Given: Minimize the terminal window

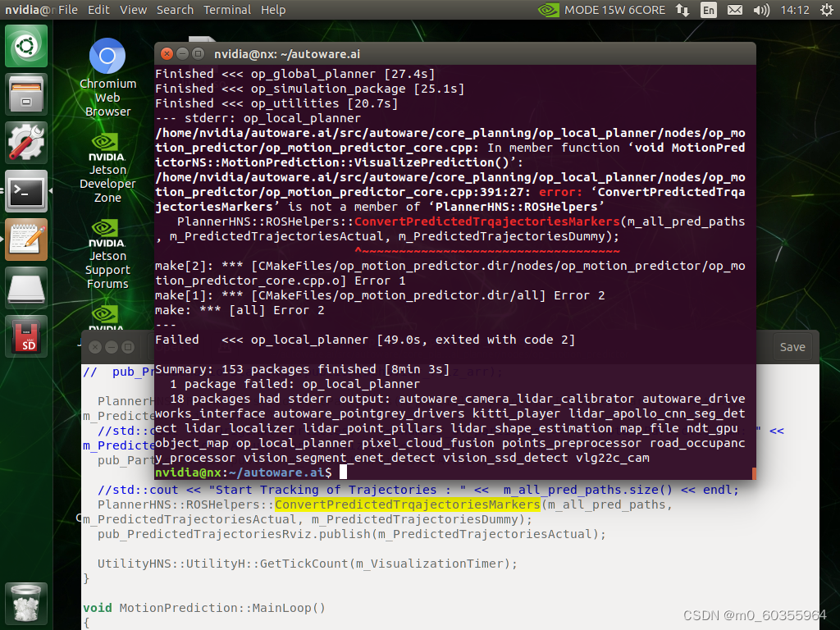Looking at the screenshot, I should (x=183, y=53).
